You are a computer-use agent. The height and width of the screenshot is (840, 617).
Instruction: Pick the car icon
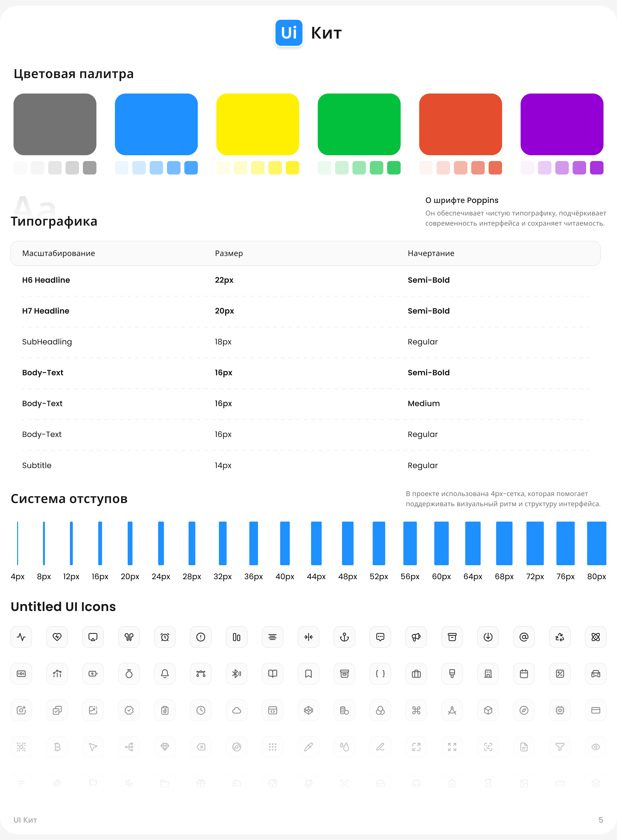point(595,673)
